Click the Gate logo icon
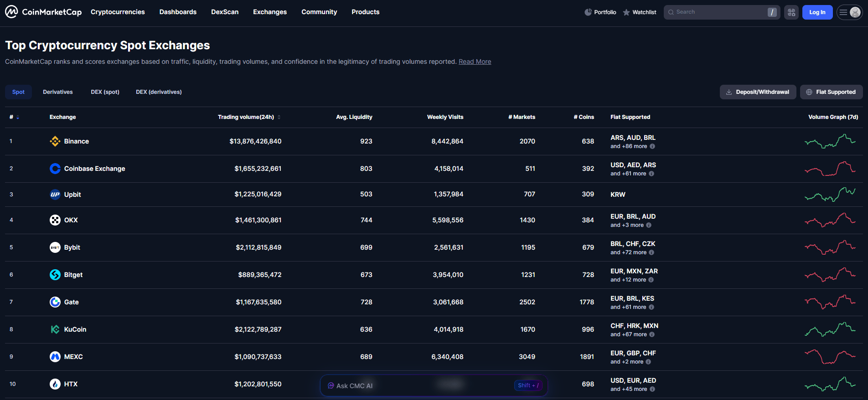The height and width of the screenshot is (400, 868). tap(55, 302)
